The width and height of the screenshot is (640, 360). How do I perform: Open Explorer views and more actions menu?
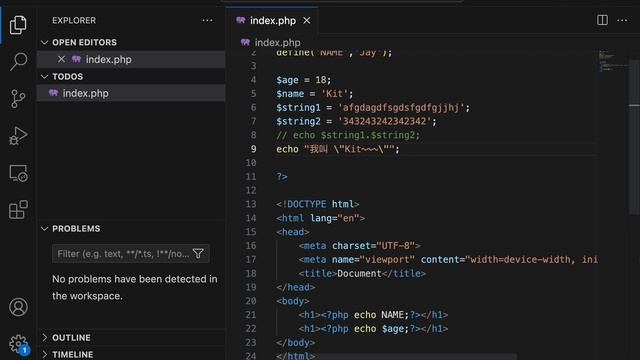point(207,20)
